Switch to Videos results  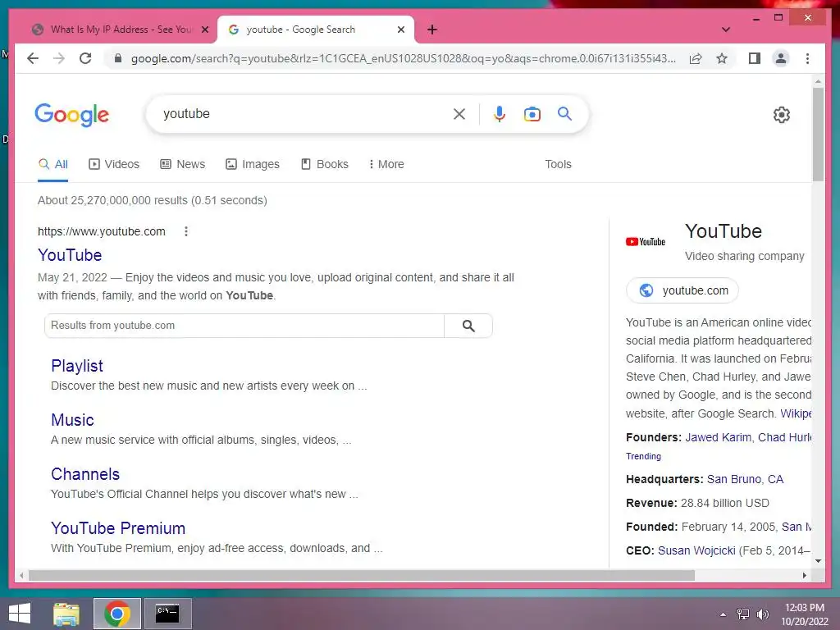113,164
